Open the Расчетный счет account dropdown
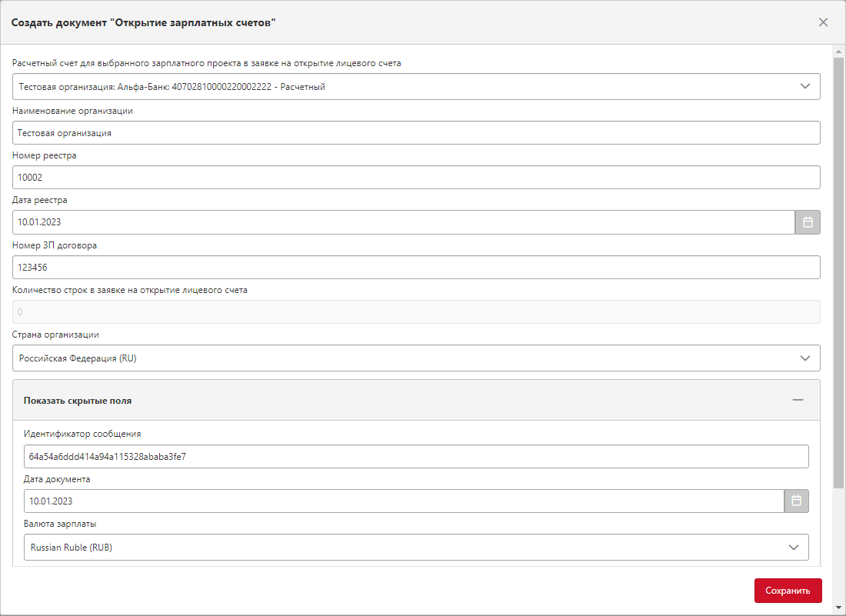 416,87
